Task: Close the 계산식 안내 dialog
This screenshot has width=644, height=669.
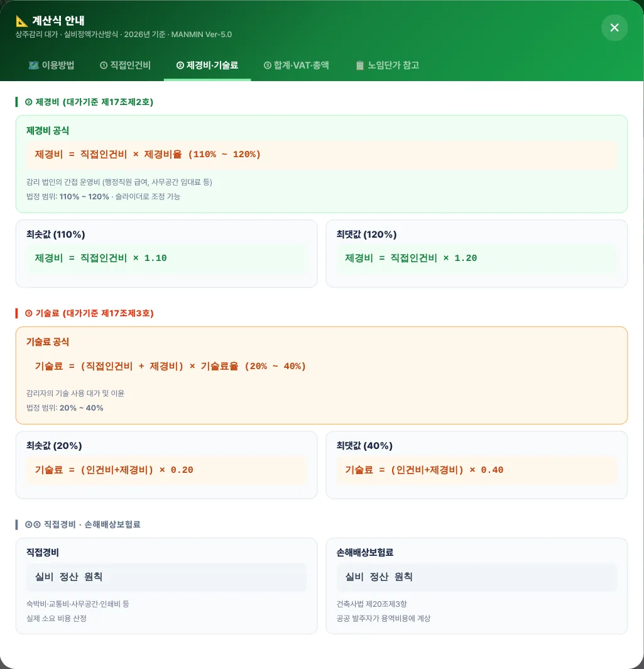Action: click(x=614, y=28)
